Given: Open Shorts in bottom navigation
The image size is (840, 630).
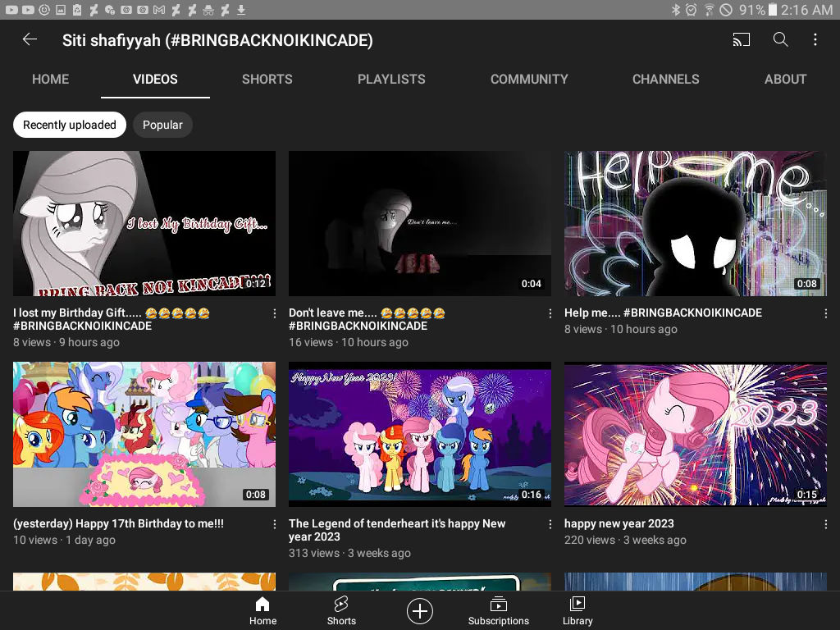Looking at the screenshot, I should (341, 611).
